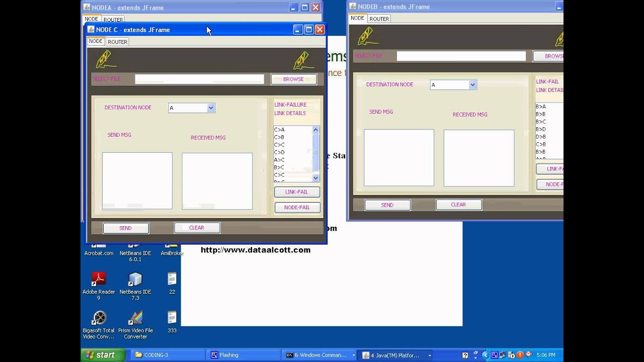Click the pen icon below the NODEB NODE tab

coord(368,36)
